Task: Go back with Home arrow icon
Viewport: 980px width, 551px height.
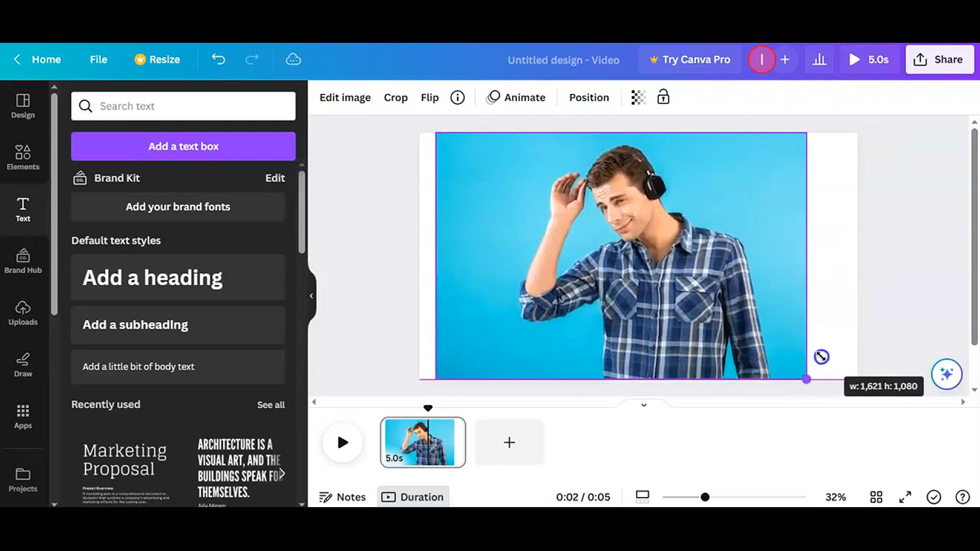Action: click(17, 60)
